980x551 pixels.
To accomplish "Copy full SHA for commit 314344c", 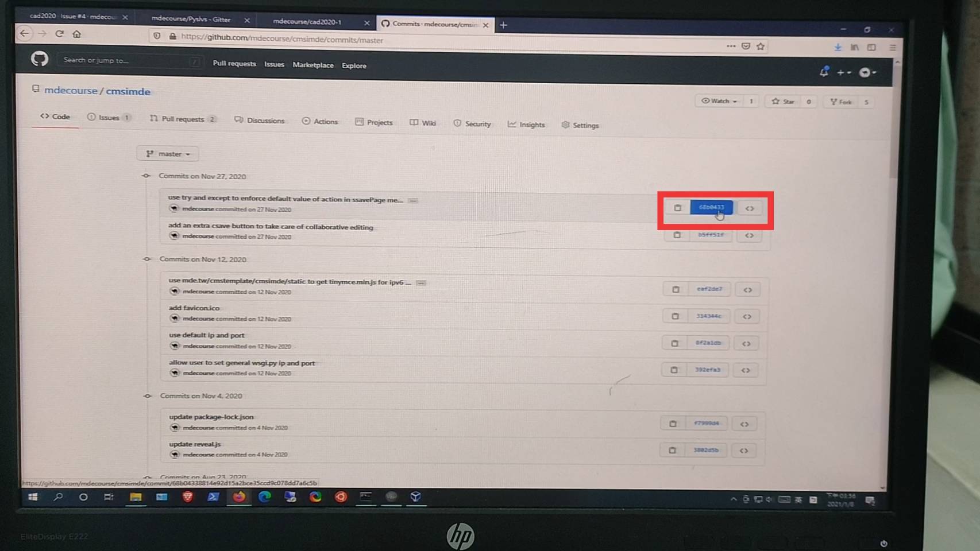I will (675, 316).
